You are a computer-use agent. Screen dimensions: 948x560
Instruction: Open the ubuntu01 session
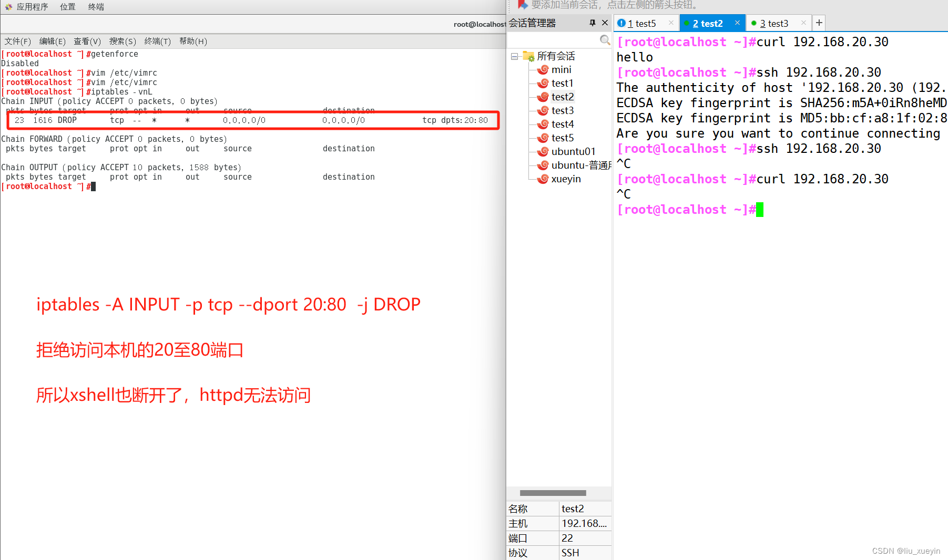(x=573, y=151)
